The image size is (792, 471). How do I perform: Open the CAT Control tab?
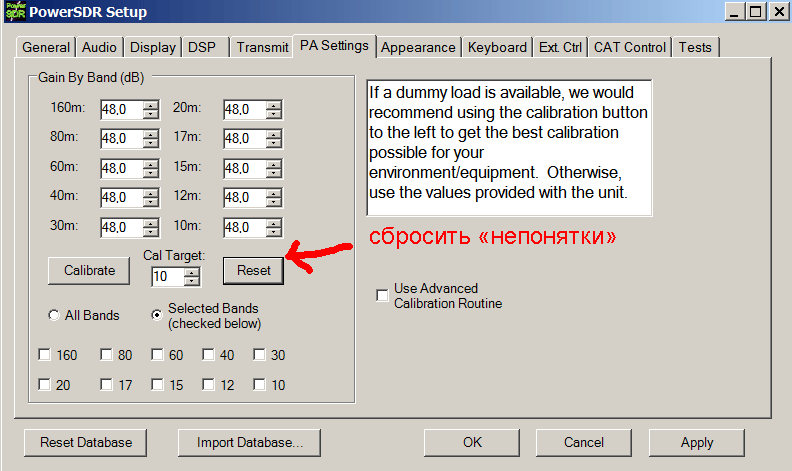tap(629, 47)
